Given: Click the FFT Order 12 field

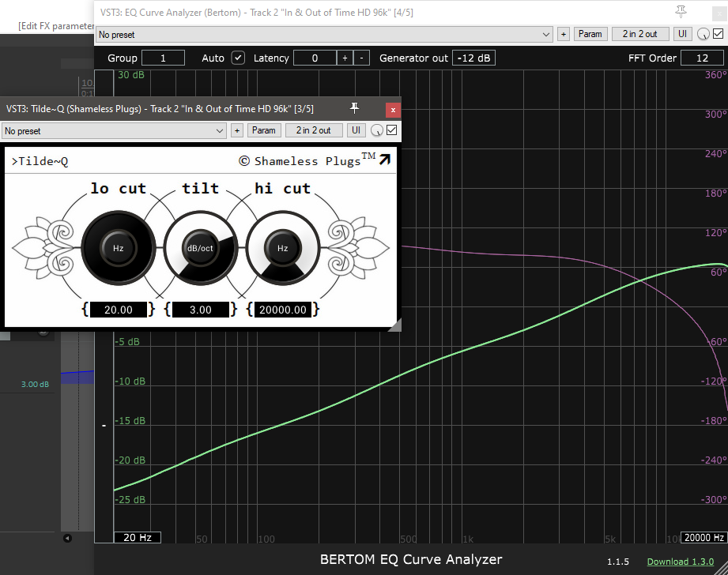Looking at the screenshot, I should (702, 58).
